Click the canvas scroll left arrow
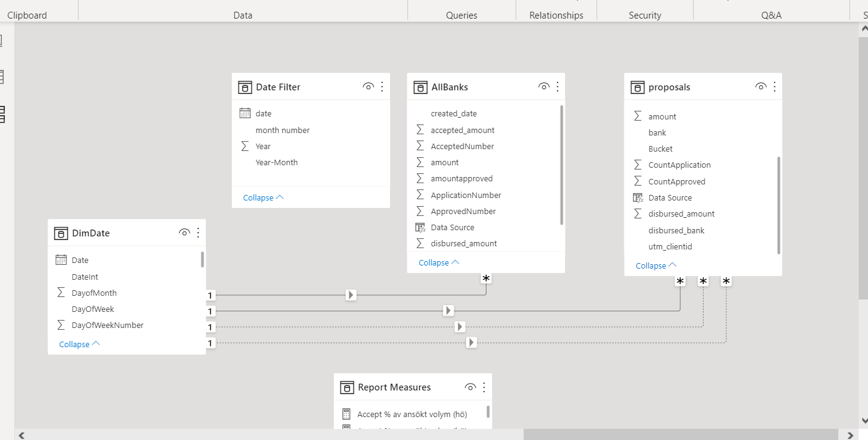Image resolution: width=868 pixels, height=440 pixels. (x=21, y=435)
